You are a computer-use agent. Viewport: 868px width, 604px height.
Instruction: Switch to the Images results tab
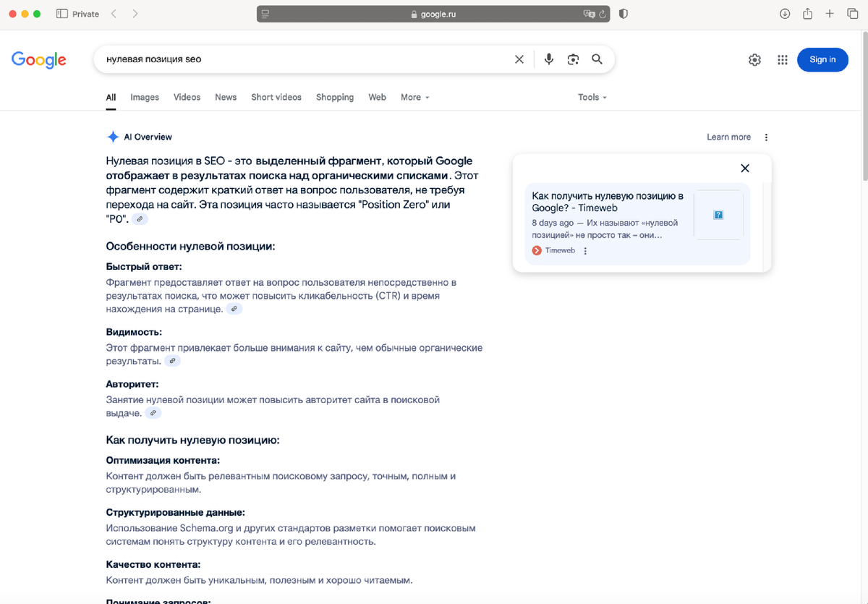coord(144,97)
